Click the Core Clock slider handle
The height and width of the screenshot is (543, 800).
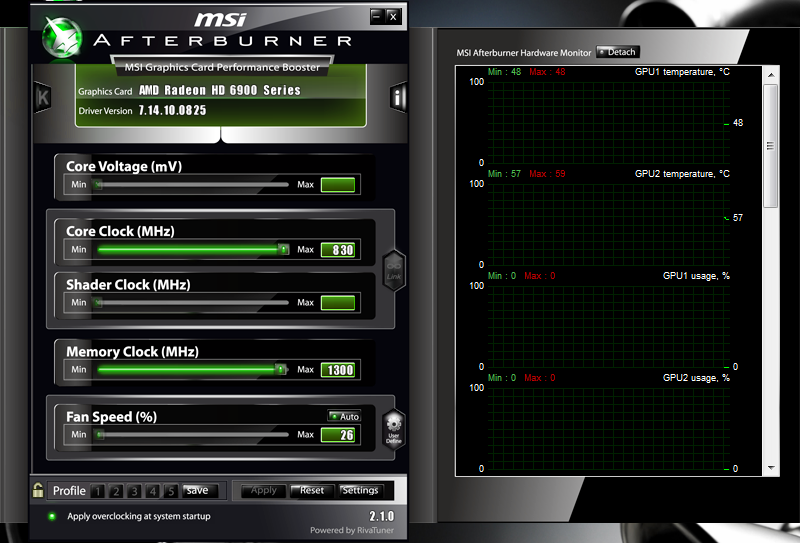tap(283, 250)
